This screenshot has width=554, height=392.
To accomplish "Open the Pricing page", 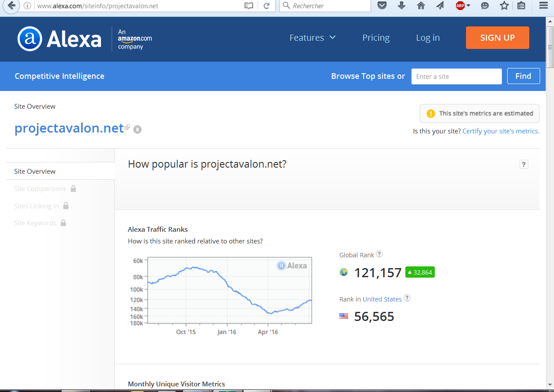I will click(376, 38).
